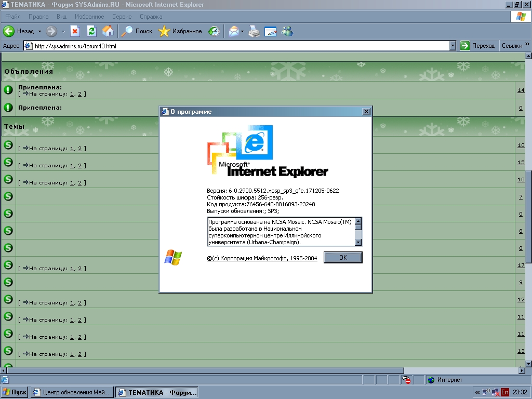Click the Mail envelope icon
Image resolution: width=532 pixels, height=399 pixels.
[x=234, y=31]
